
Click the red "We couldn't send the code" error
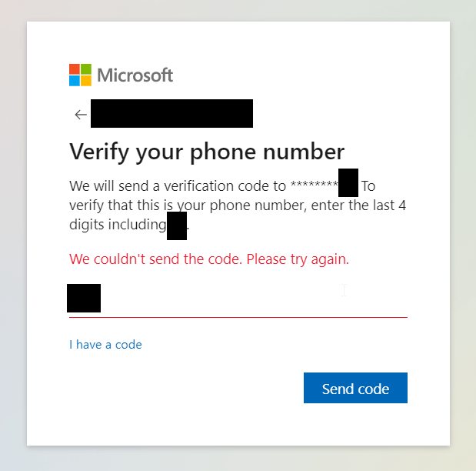pyautogui.click(x=209, y=259)
